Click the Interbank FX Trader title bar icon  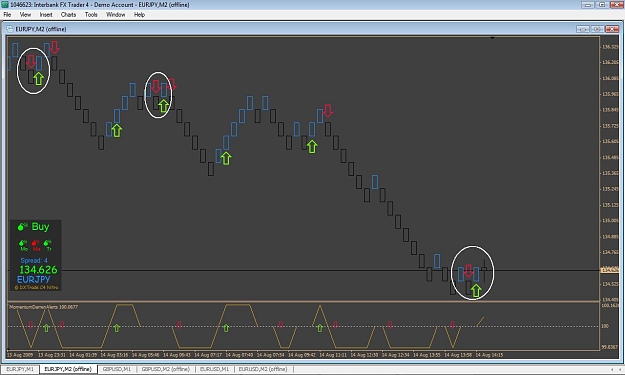pos(5,5)
